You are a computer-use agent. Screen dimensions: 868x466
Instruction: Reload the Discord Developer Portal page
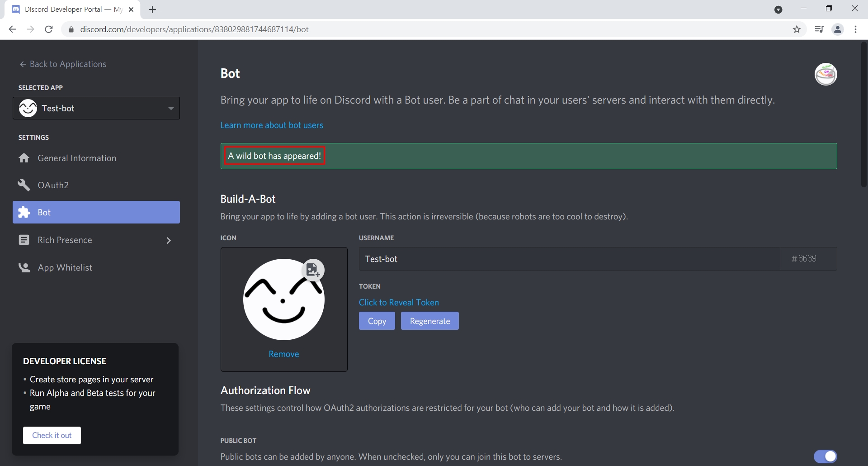coord(49,29)
